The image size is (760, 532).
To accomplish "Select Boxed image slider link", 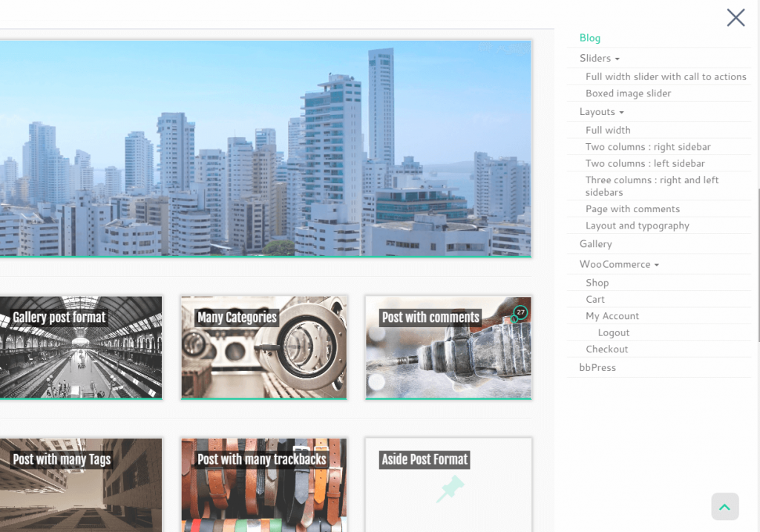I will 628,93.
